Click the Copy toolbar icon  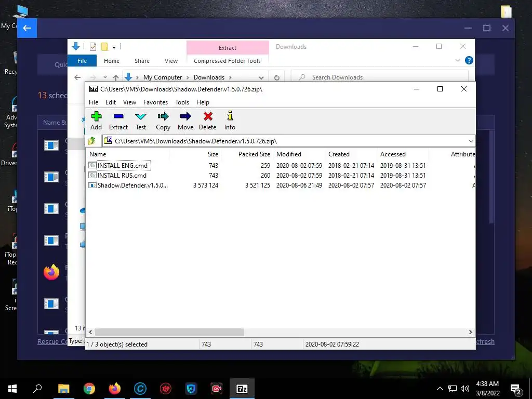(163, 121)
